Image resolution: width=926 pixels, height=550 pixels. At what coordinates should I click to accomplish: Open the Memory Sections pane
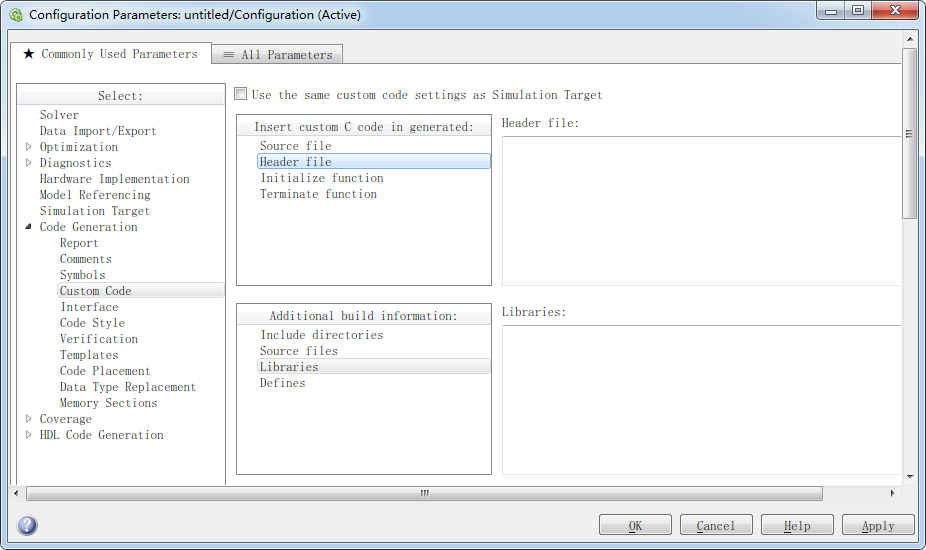(108, 403)
